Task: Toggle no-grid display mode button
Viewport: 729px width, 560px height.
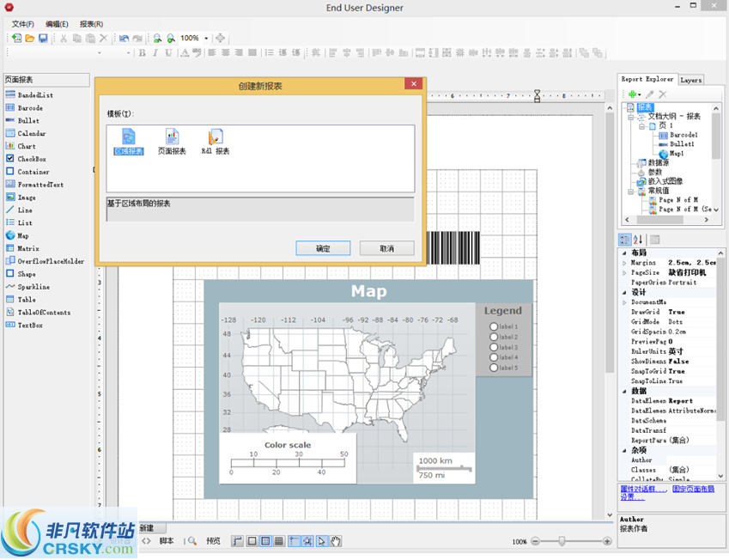Action: 252,541
